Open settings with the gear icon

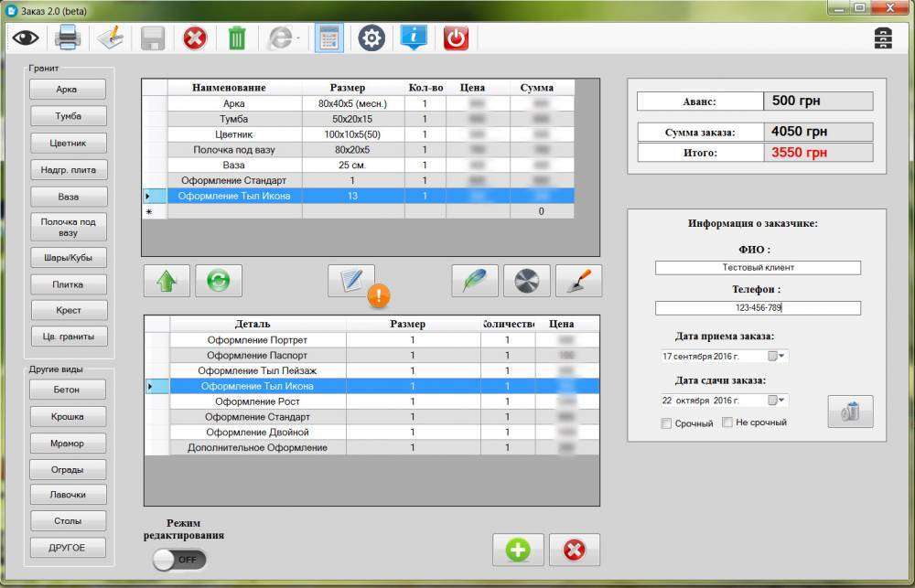[x=371, y=38]
